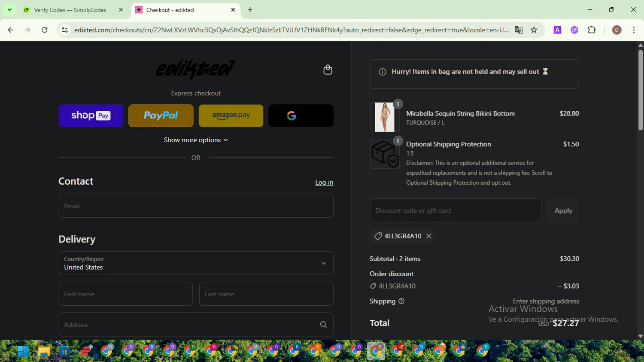644x362 pixels.
Task: Open the purple A browser extension
Action: 557,30
